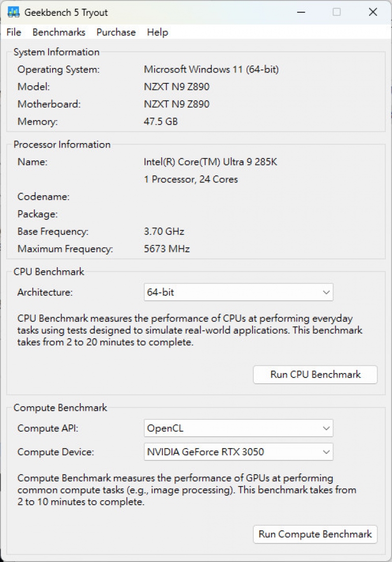Image resolution: width=392 pixels, height=562 pixels.
Task: Click the CPU Benchmark group heading
Action: tap(48, 272)
